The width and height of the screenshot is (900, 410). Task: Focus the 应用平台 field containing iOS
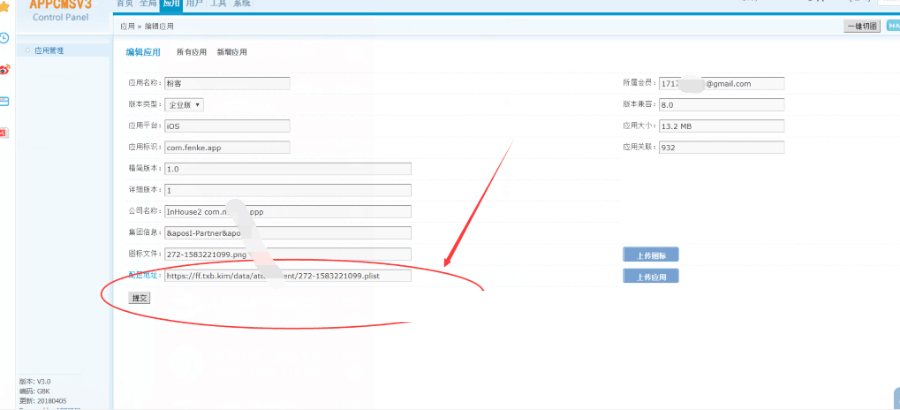tap(227, 126)
